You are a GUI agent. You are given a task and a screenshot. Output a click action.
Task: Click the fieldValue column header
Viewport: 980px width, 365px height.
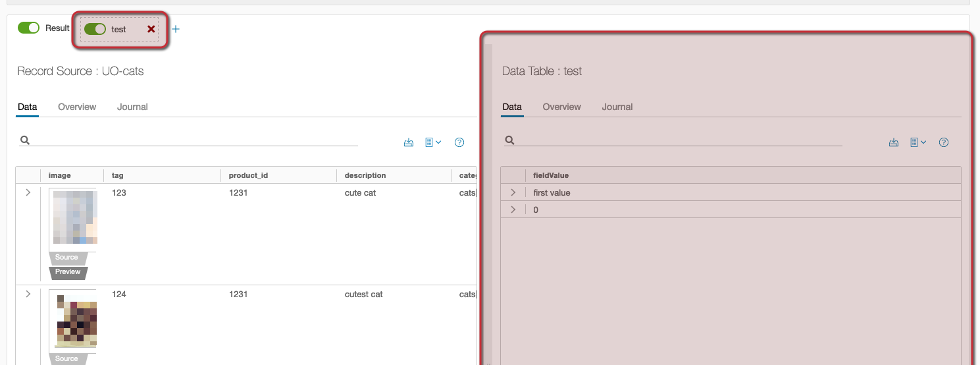point(550,175)
